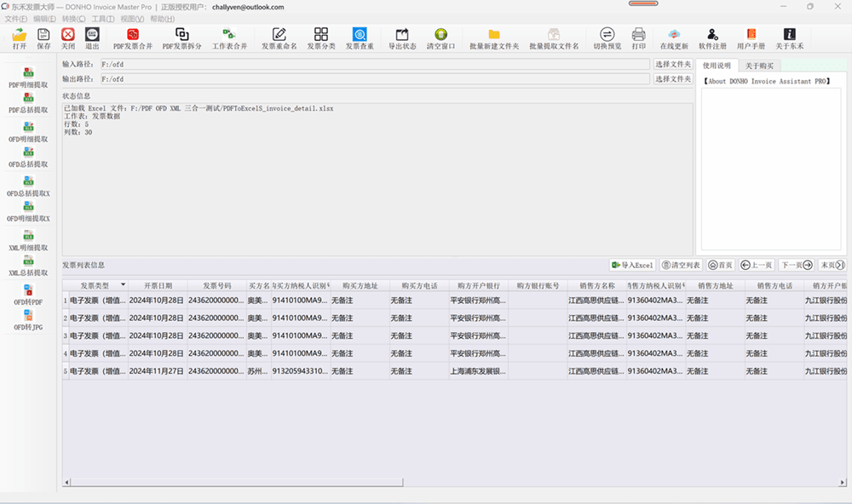Run the 发票查重 duplicate check tool

360,38
